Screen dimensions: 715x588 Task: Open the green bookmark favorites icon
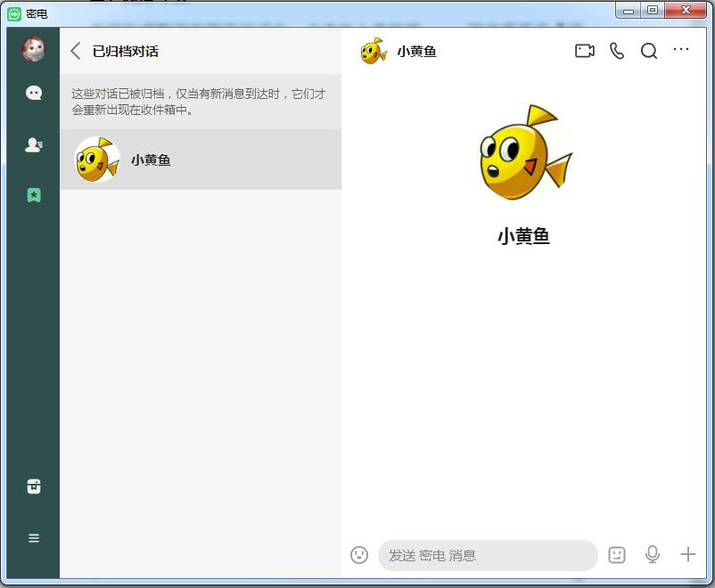[x=34, y=195]
